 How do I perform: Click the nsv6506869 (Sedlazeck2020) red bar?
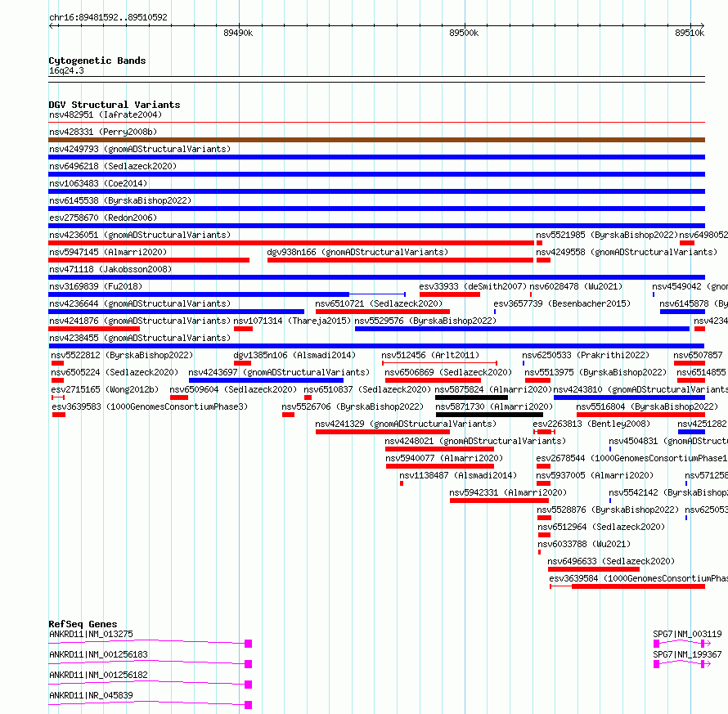pyautogui.click(x=434, y=380)
